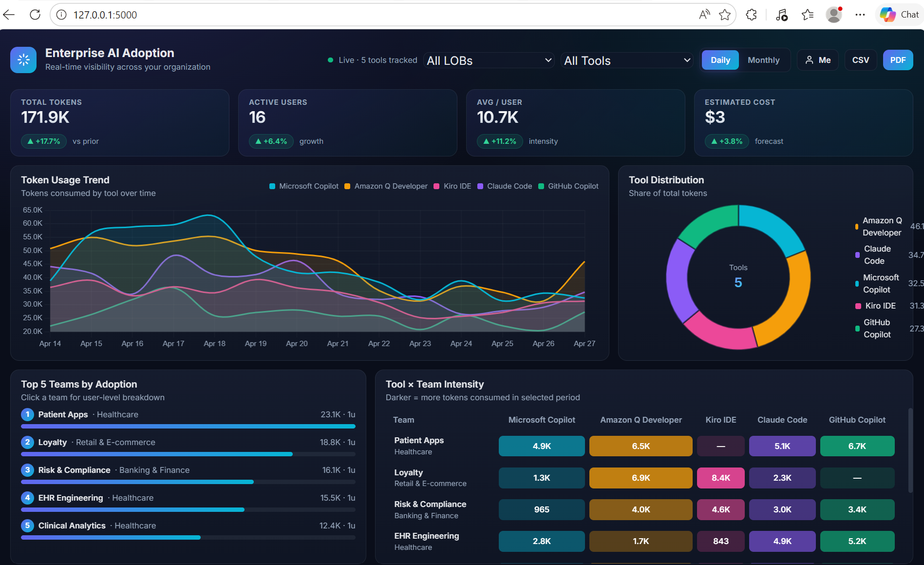Screen dimensions: 924x565
Task: Click the Total Tokens 171.9K card
Action: click(120, 123)
